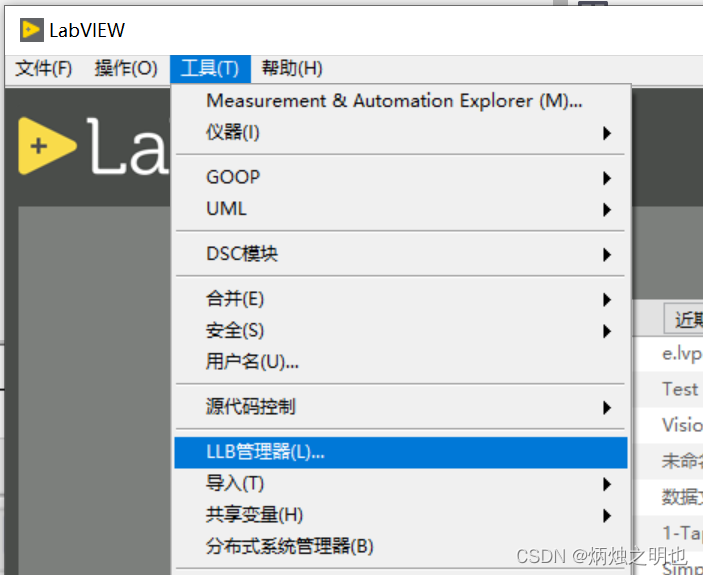Expand the DSC模块 submenu arrow
This screenshot has width=703, height=575.
click(x=607, y=255)
